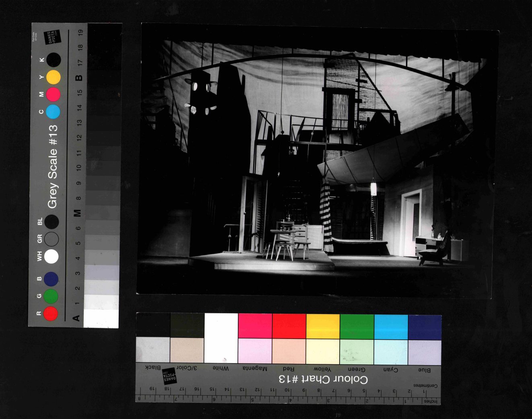Image resolution: width=532 pixels, height=419 pixels.
Task: Click the bright cyan patch on colour chart
Action: point(391,326)
